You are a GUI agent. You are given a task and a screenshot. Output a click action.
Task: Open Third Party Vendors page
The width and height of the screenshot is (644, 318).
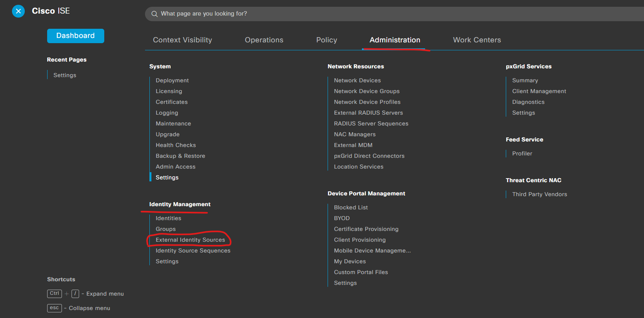[x=540, y=194]
